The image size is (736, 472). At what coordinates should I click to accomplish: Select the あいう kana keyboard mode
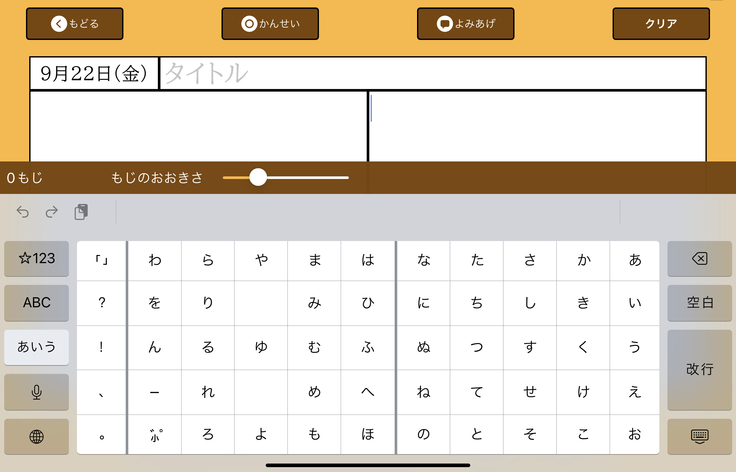tap(37, 347)
